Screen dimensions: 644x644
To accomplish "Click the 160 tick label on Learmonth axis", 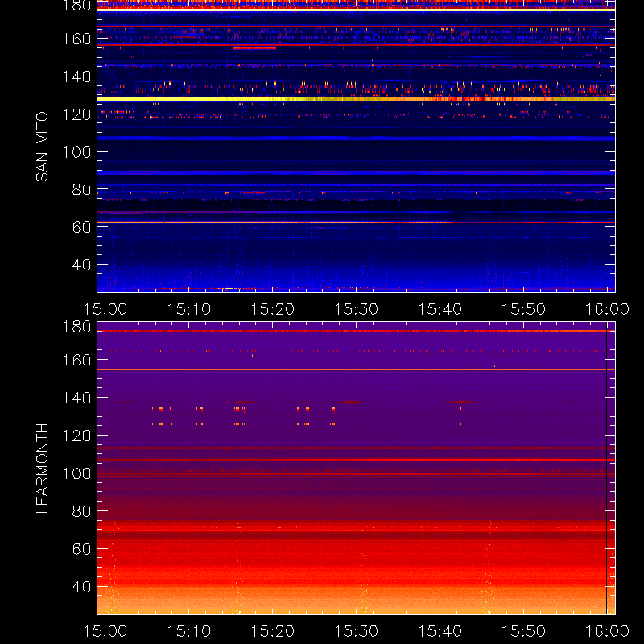I will pos(76,360).
